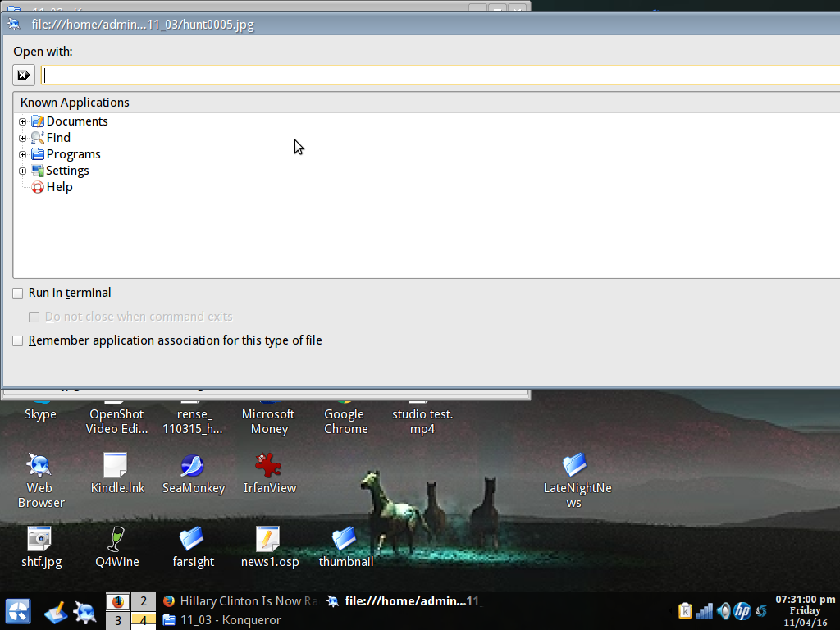Screen dimensions: 840x630
Task: Expand the Settings category
Action: (23, 171)
